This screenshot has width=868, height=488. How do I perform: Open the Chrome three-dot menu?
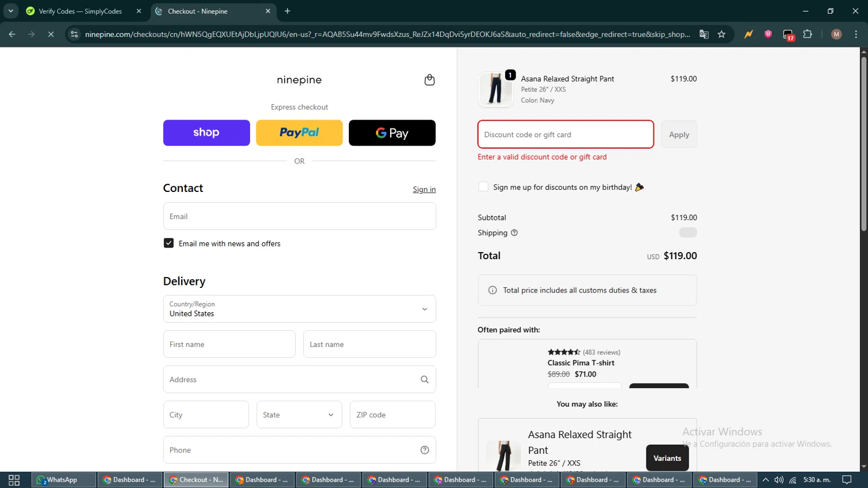coord(856,34)
